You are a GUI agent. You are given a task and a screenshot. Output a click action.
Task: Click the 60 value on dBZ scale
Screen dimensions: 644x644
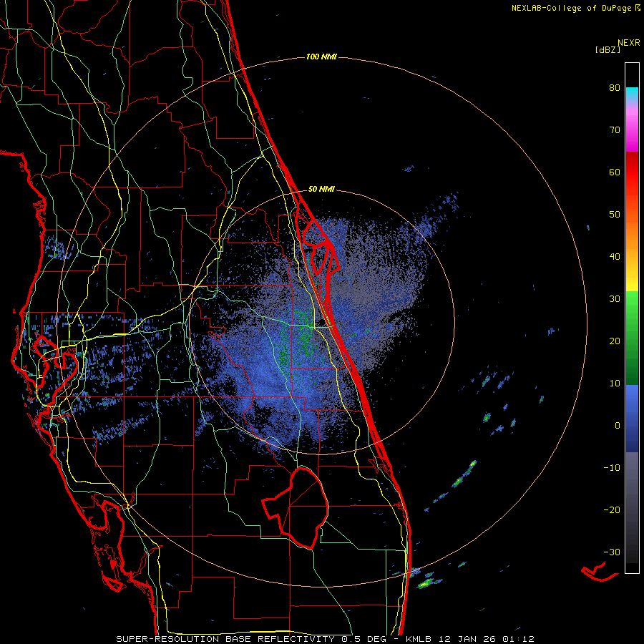[615, 172]
